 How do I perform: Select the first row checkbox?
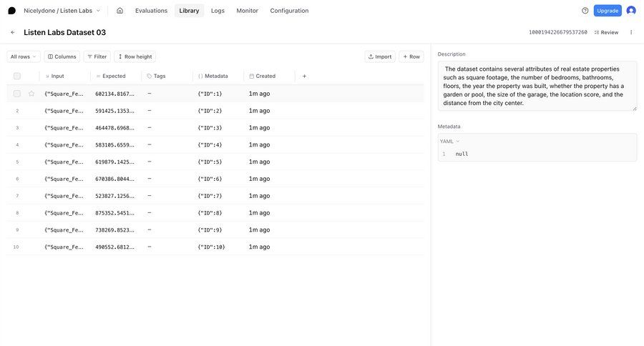pos(17,94)
